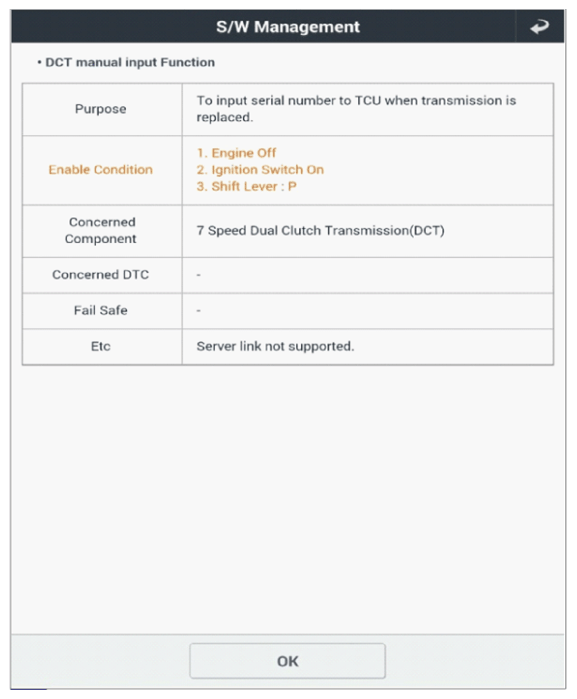Click the Server link not supported text
The width and height of the screenshot is (577, 699).
click(x=276, y=346)
